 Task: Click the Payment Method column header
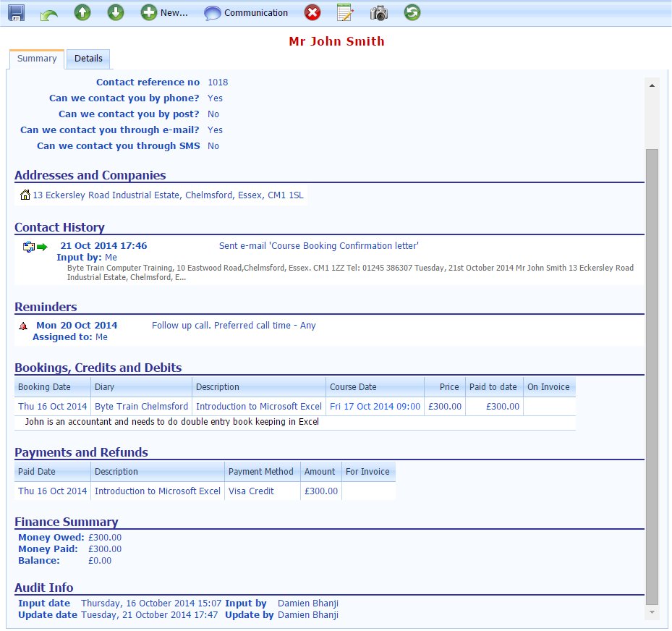[x=263, y=472]
